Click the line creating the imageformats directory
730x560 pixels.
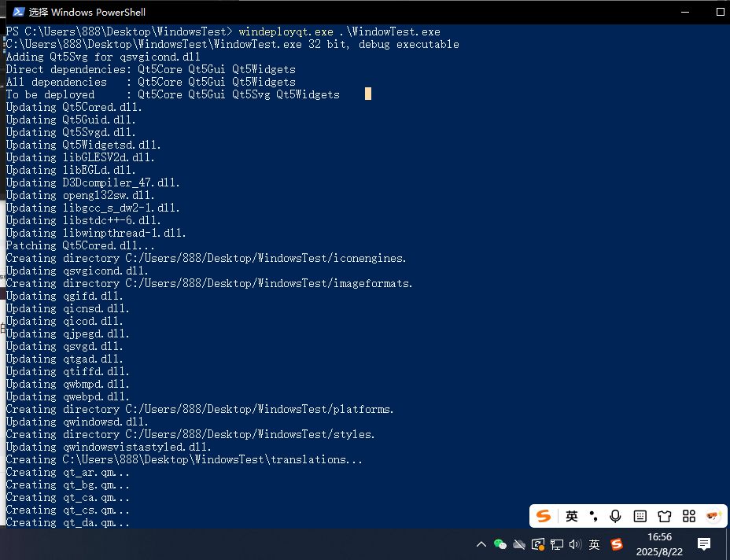click(209, 283)
